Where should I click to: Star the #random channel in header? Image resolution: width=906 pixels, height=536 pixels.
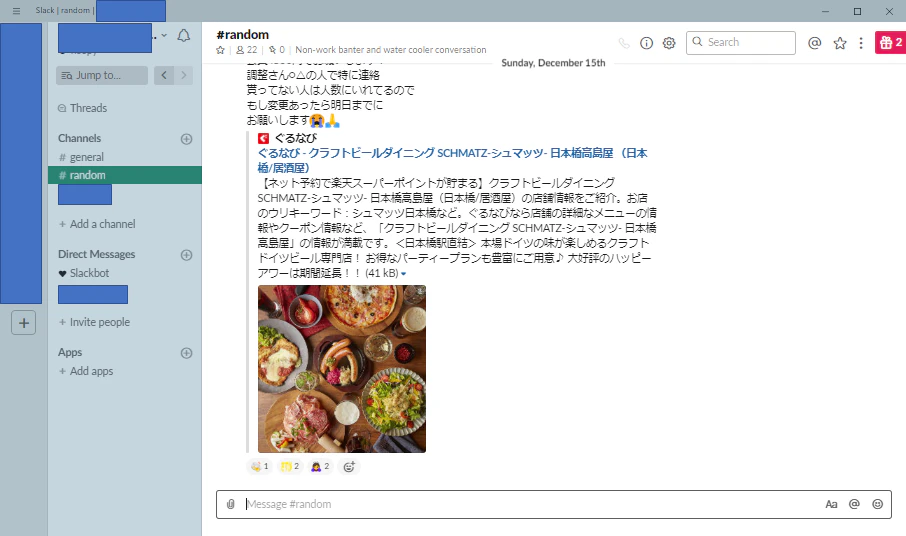coord(220,50)
